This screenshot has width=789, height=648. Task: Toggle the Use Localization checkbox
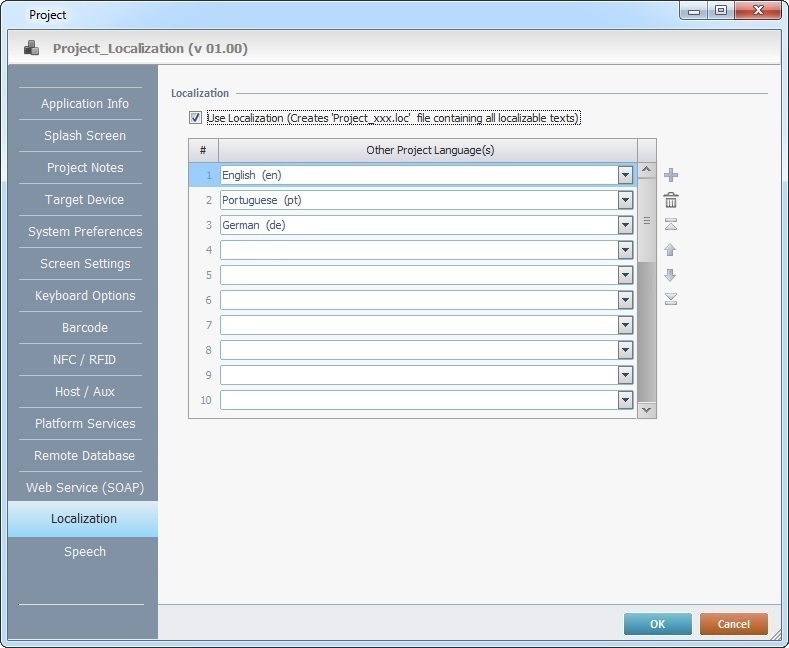(x=195, y=118)
